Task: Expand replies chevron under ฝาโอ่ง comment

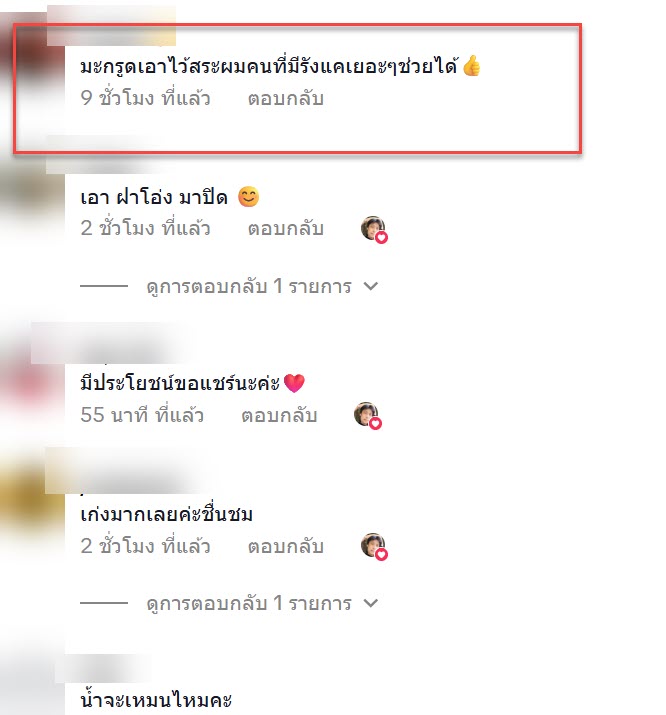Action: pos(371,286)
